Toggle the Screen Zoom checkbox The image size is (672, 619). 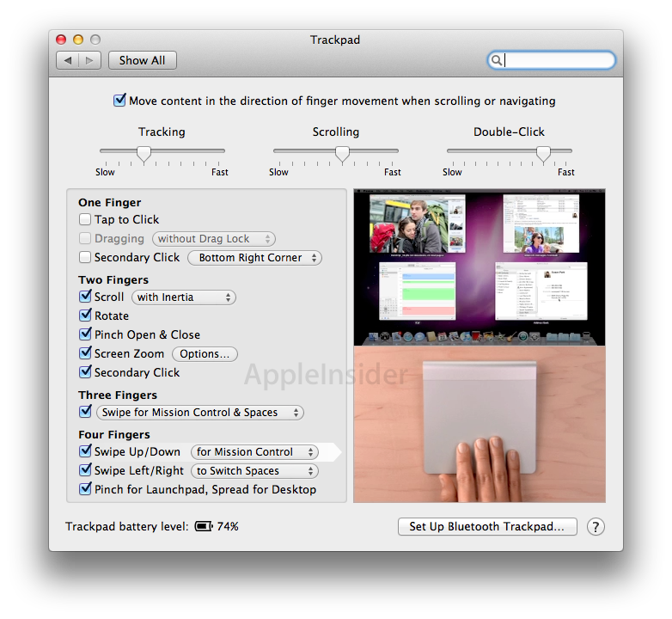pos(85,352)
